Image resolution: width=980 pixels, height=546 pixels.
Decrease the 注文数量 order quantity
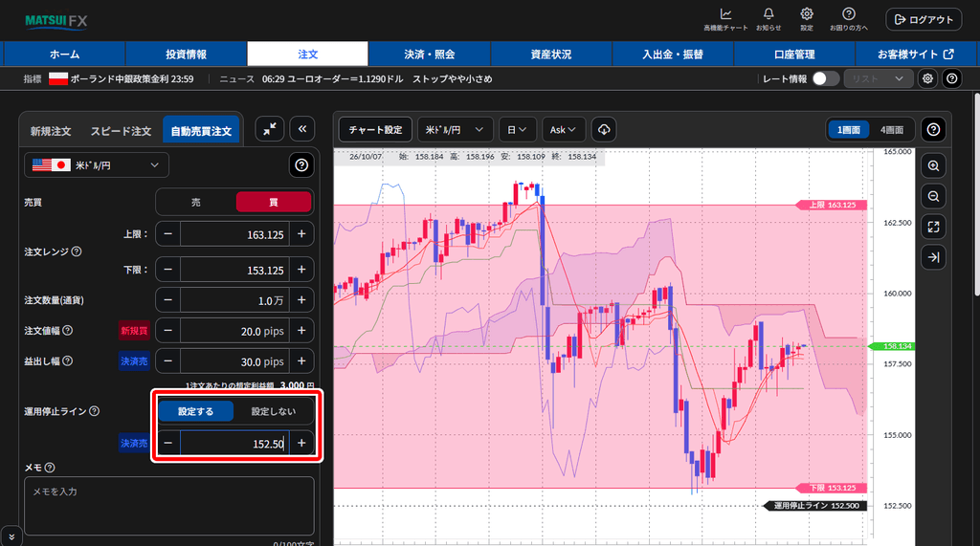click(168, 300)
